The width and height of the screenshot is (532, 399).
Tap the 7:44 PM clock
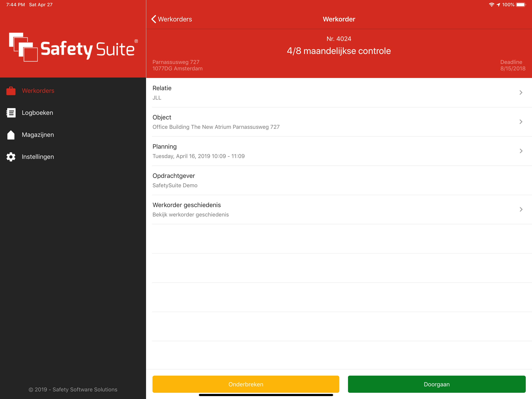(x=15, y=4)
